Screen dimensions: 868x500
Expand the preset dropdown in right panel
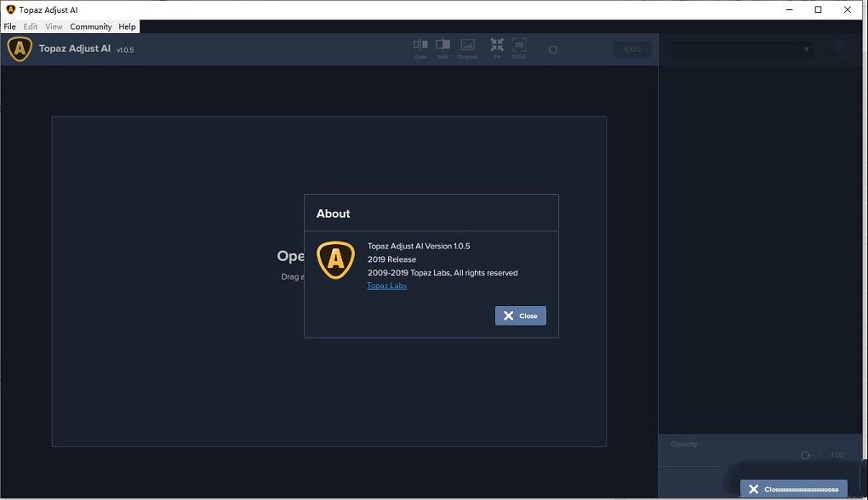pyautogui.click(x=740, y=50)
